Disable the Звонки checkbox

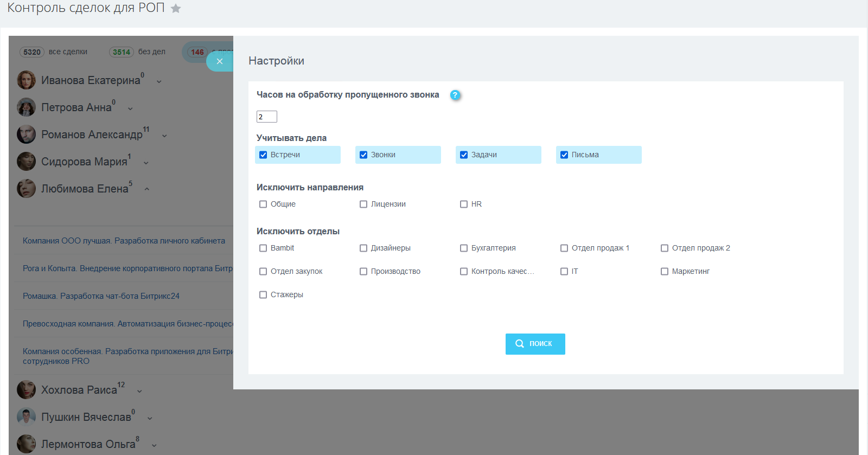tap(363, 155)
